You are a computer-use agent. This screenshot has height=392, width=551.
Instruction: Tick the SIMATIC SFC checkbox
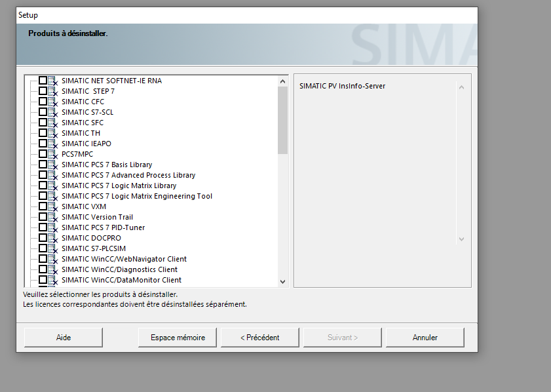pyautogui.click(x=43, y=123)
